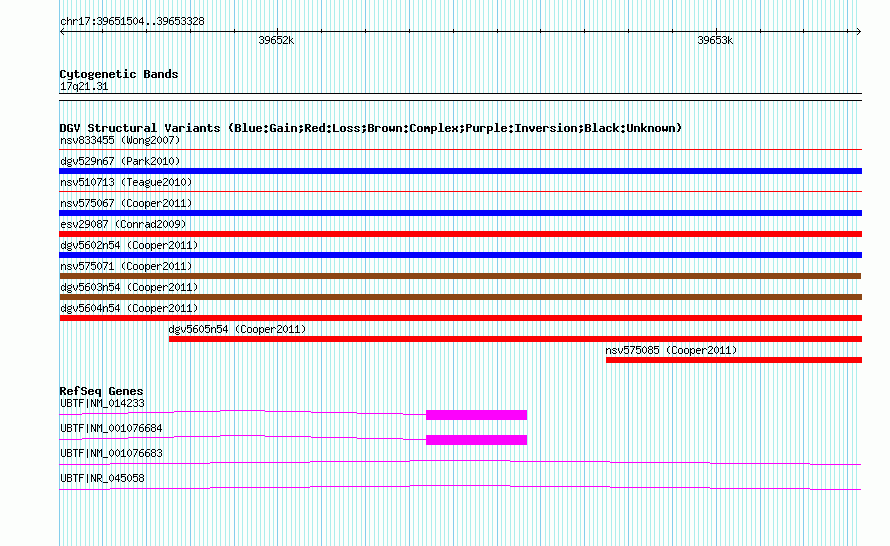Select the blue dgv5602n54 gain bar
890x546 pixels.
click(460, 255)
